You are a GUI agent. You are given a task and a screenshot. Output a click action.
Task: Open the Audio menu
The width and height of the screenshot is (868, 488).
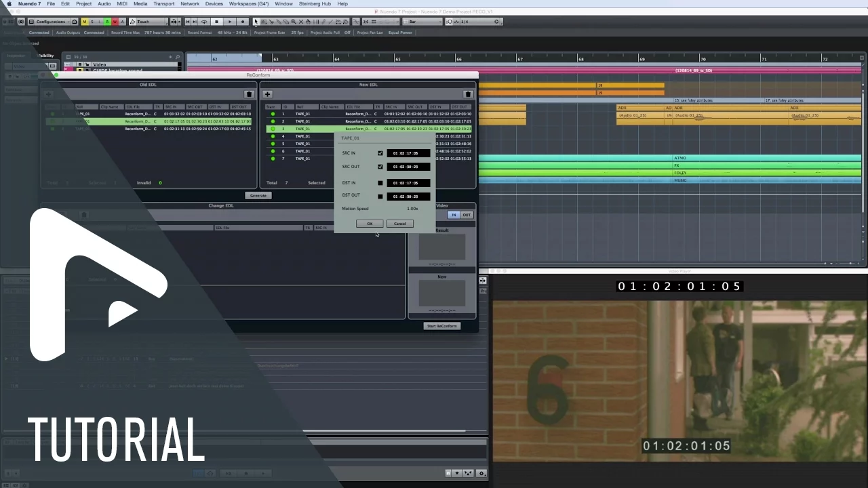(104, 3)
